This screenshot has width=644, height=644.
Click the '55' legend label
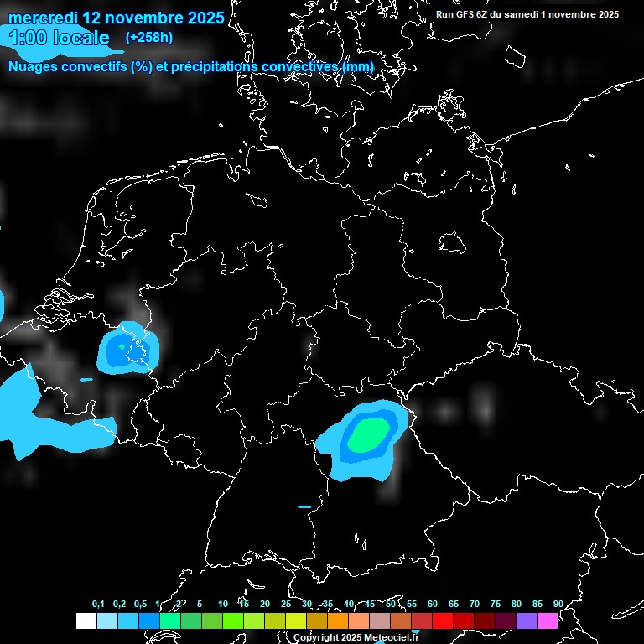412,604
